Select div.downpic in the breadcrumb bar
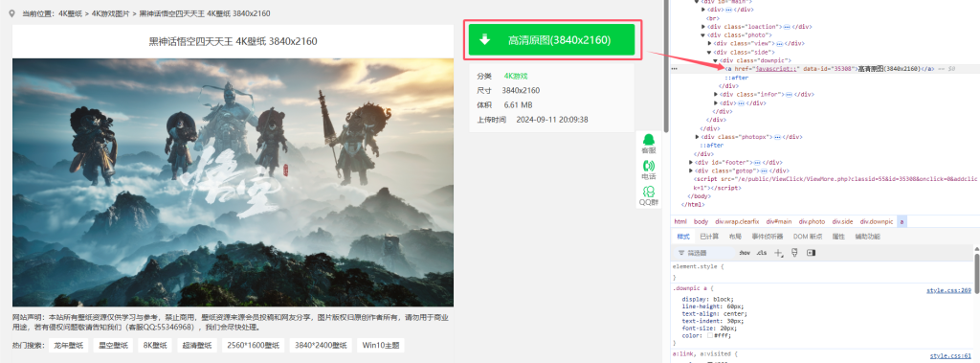The height and width of the screenshot is (363, 980). point(877,221)
